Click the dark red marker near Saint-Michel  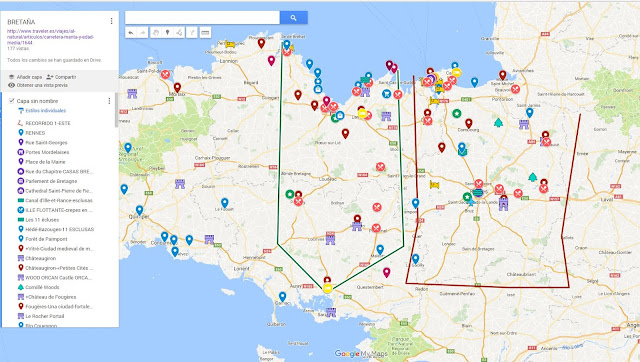[503, 75]
